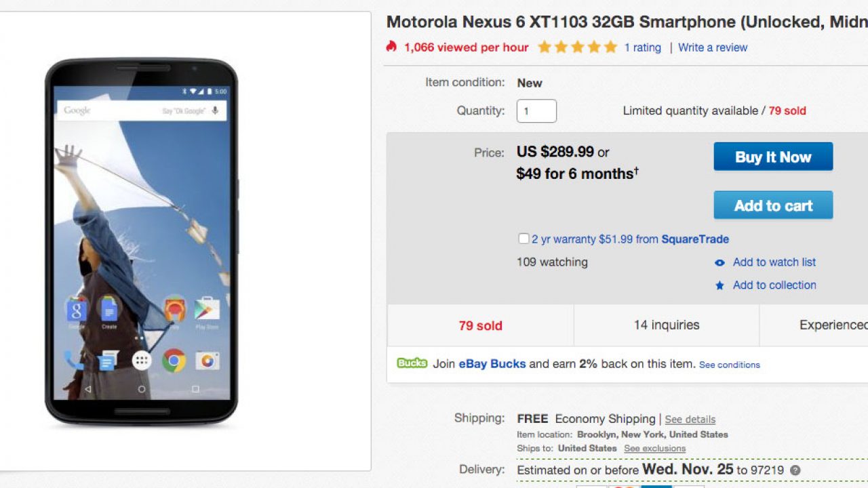Open the Write a review link
The height and width of the screenshot is (488, 868).
[713, 47]
